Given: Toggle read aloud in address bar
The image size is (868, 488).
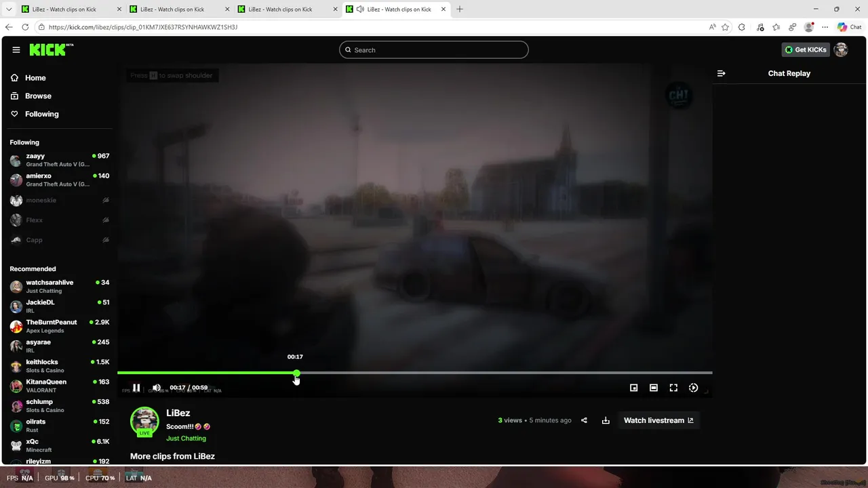Looking at the screenshot, I should coord(712,27).
